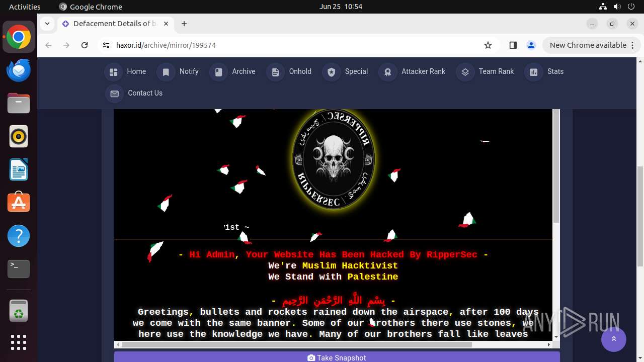Open Chrome three-dot menu
Image resolution: width=644 pixels, height=362 pixels.
[633, 45]
